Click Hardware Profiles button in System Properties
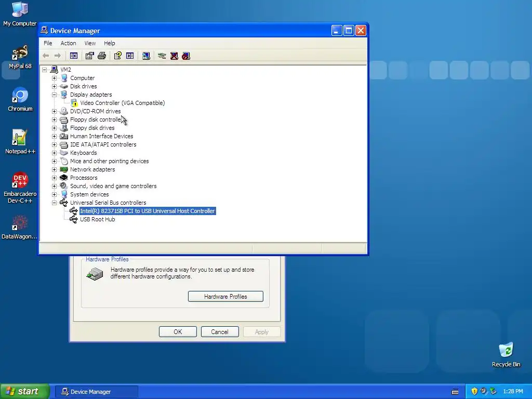This screenshot has width=532, height=399. click(x=225, y=297)
